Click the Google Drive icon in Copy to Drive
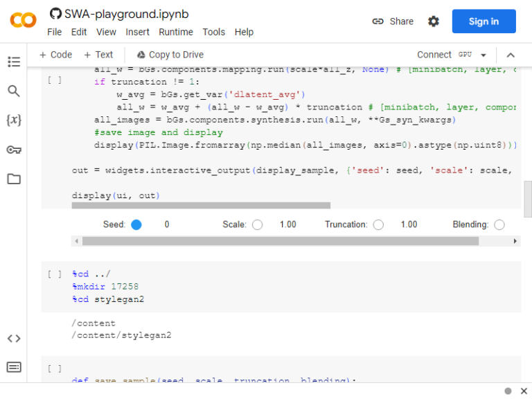Screen dimensions: 532x399 (141, 55)
